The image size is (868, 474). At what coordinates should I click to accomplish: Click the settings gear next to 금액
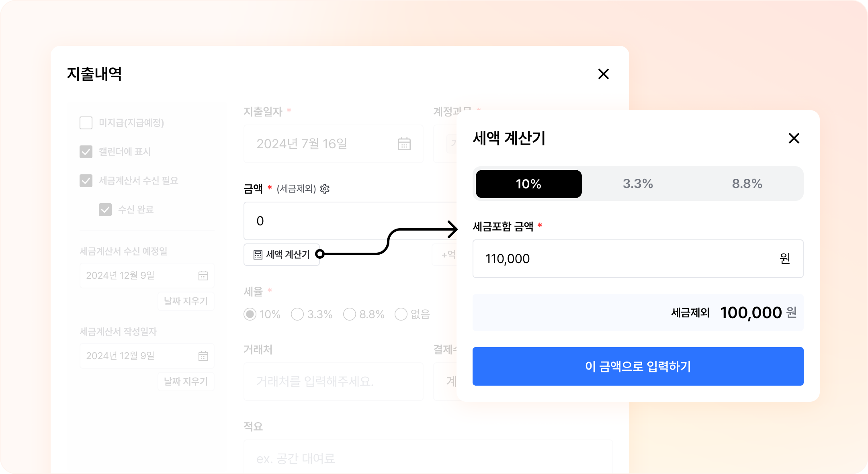pos(325,189)
